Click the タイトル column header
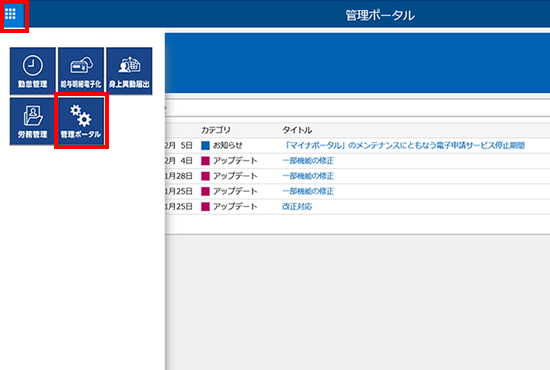 click(297, 130)
